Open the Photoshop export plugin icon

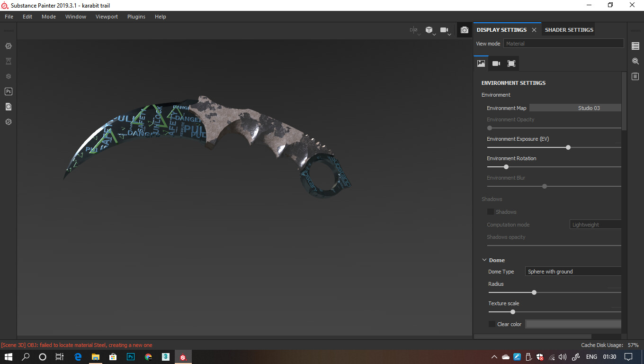8,91
